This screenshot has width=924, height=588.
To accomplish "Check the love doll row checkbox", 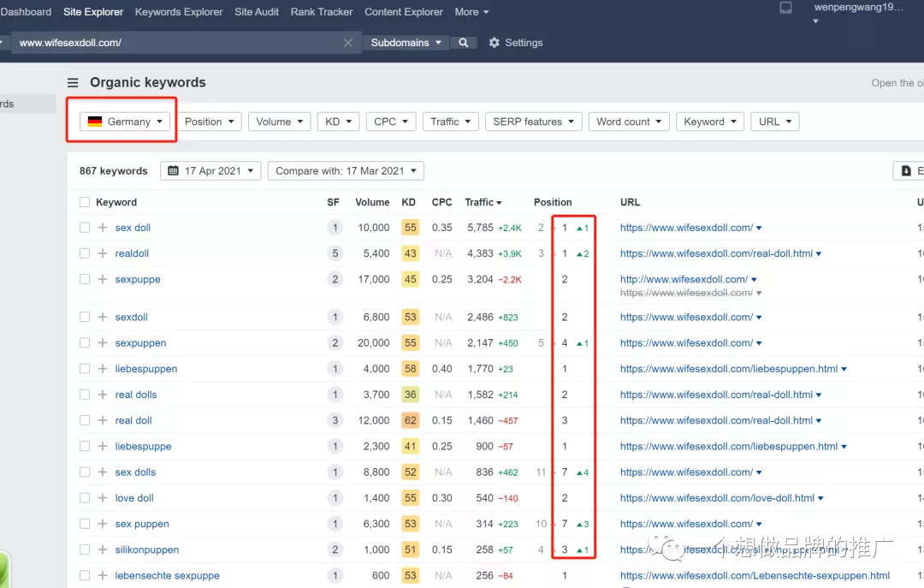I will (85, 498).
